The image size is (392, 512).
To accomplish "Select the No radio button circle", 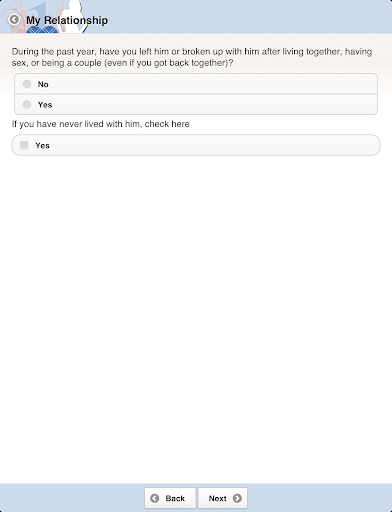I will pos(27,84).
